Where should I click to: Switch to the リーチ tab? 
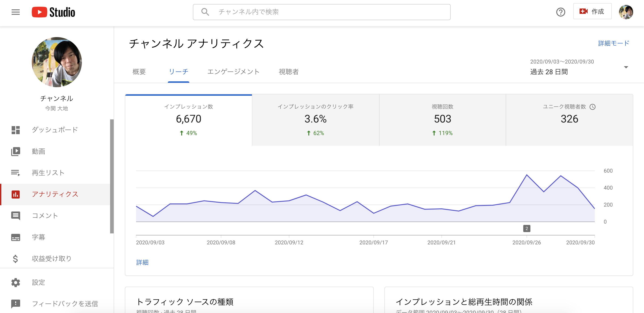178,72
